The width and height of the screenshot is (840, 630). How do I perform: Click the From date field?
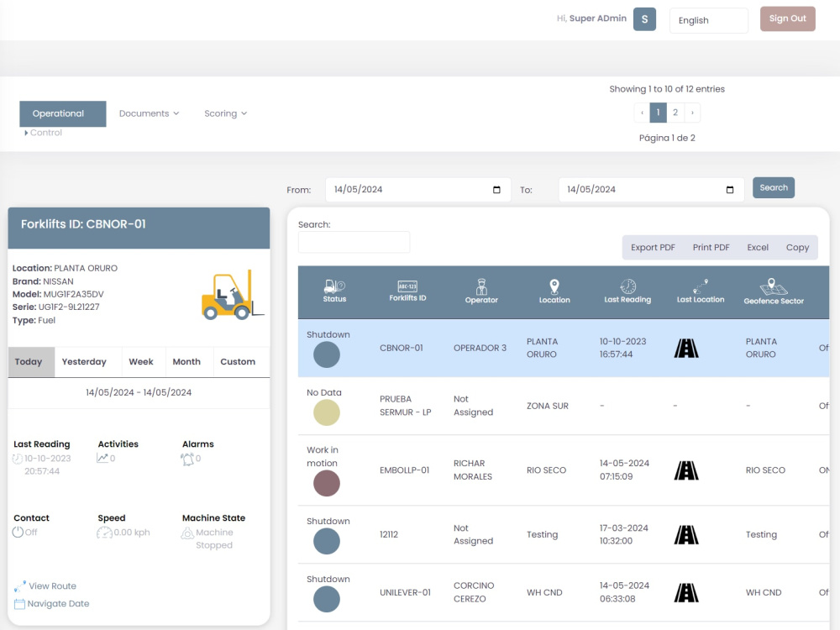tap(417, 190)
